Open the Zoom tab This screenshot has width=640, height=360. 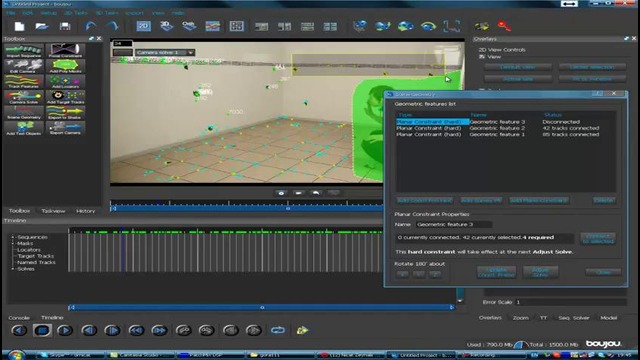click(520, 318)
